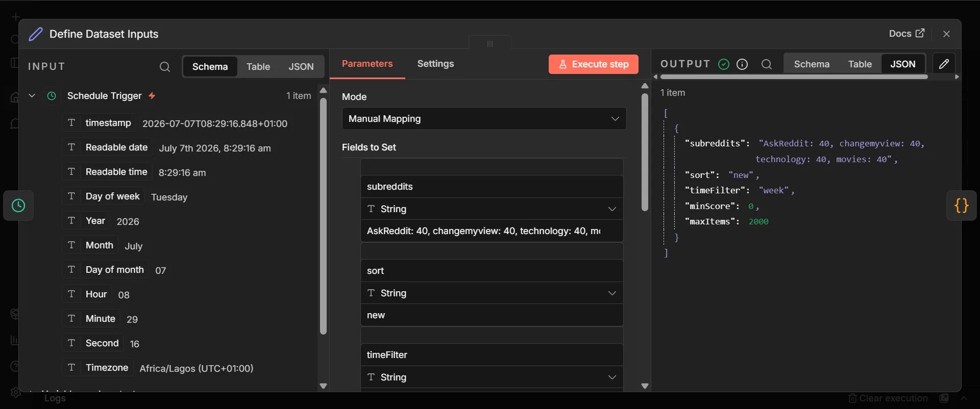Click the subreddits field name input
The height and width of the screenshot is (409, 980).
click(492, 187)
